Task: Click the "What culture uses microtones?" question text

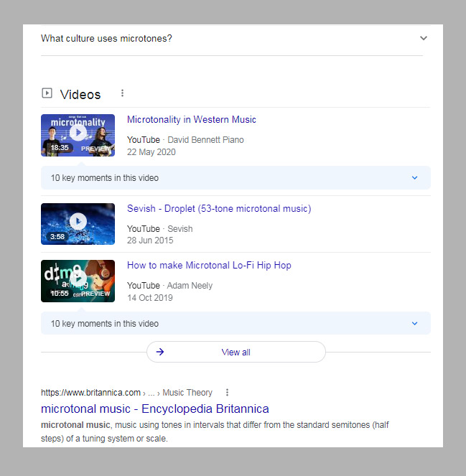Action: (x=106, y=38)
